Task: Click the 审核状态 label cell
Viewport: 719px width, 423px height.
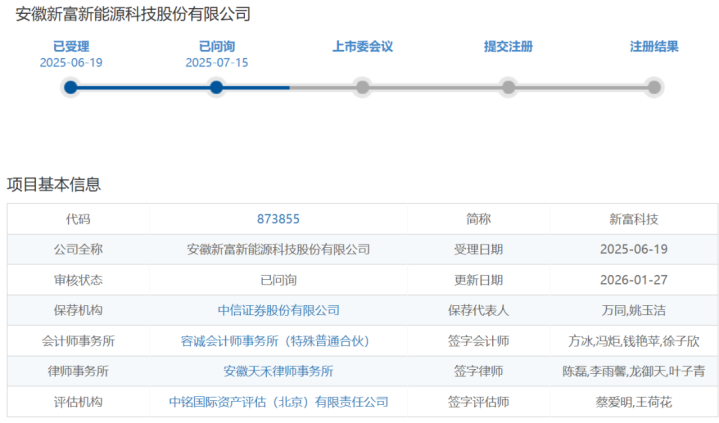Action: [78, 280]
